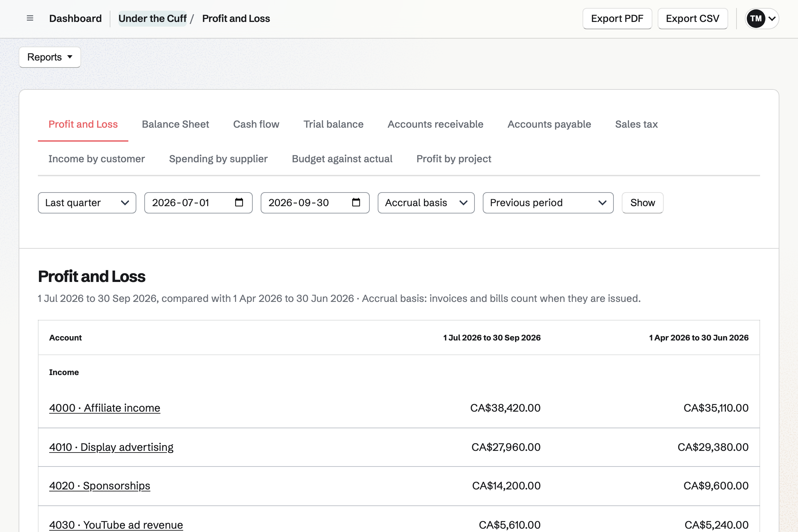Open the 4020 Sponsorships account link
The height and width of the screenshot is (532, 798).
coord(100,486)
